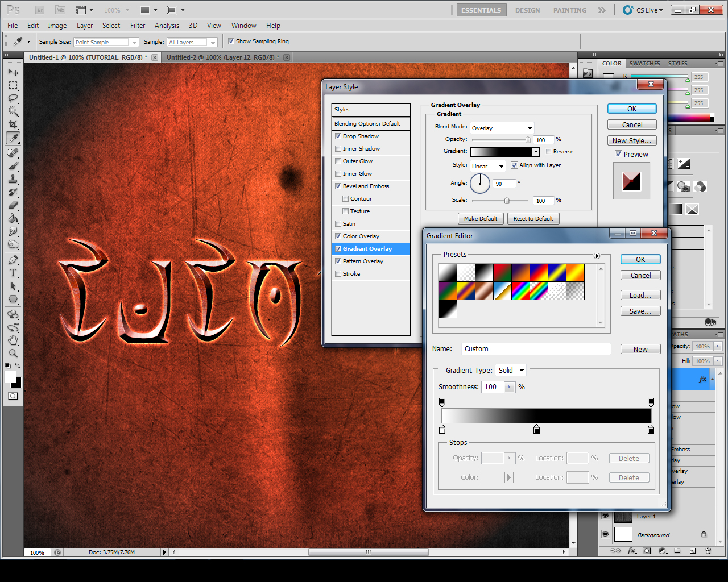Select the Zoom tool
728x582 pixels.
coord(13,354)
